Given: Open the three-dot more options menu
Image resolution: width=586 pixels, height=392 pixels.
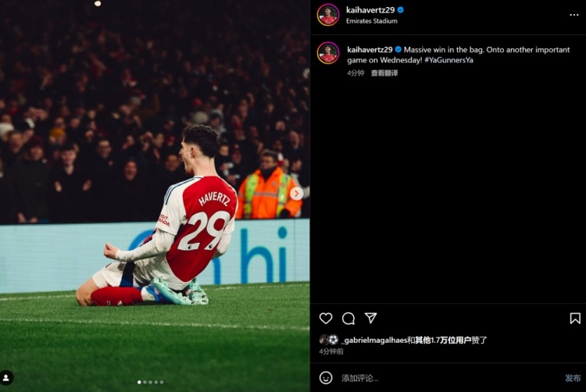Looking at the screenshot, I should (x=574, y=15).
